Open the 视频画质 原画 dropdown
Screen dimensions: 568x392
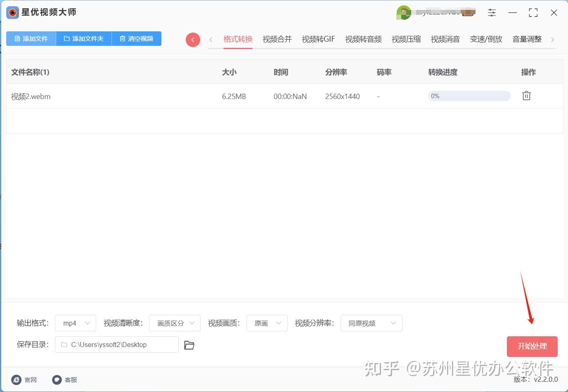[267, 323]
